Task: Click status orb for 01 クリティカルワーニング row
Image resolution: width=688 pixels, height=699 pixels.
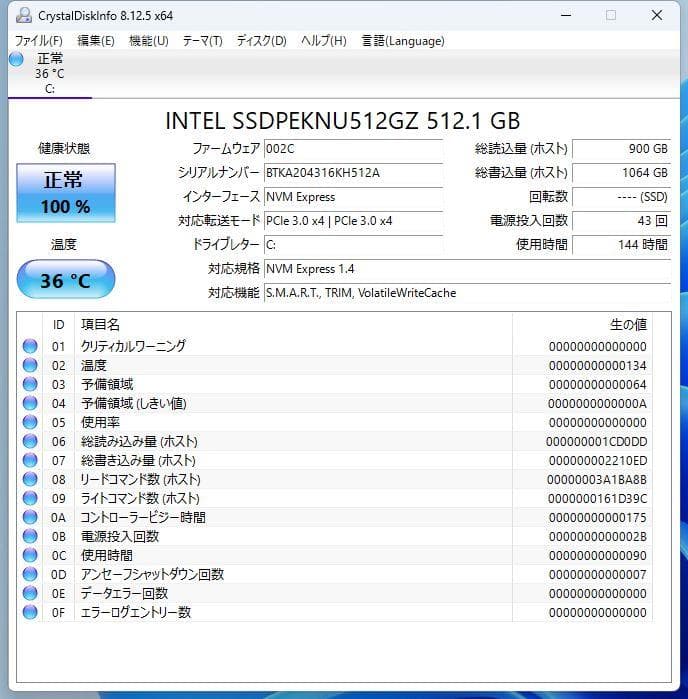Action: click(30, 346)
